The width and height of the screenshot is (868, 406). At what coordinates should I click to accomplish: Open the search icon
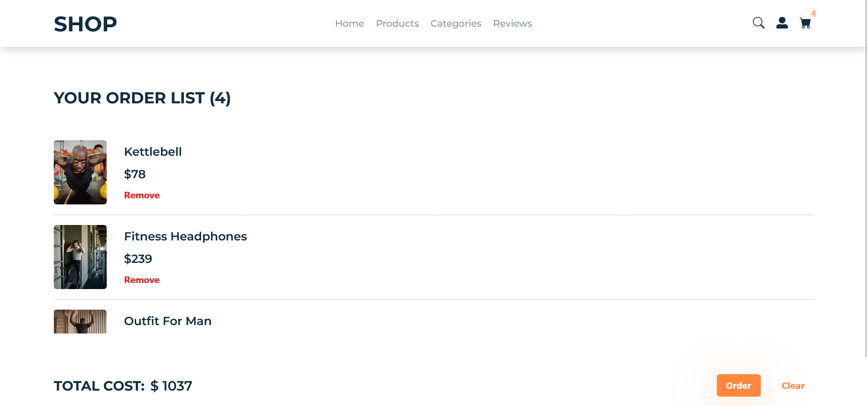point(759,22)
